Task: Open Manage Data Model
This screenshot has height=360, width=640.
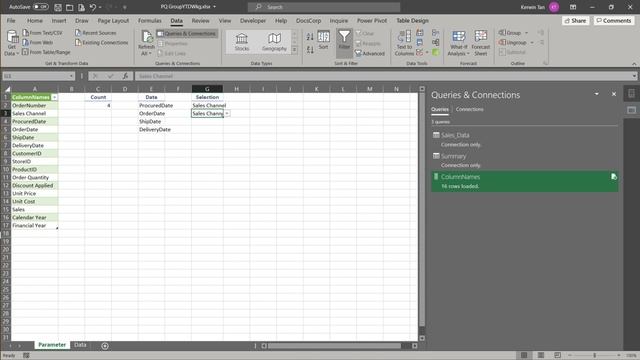Action: pyautogui.click(x=436, y=52)
